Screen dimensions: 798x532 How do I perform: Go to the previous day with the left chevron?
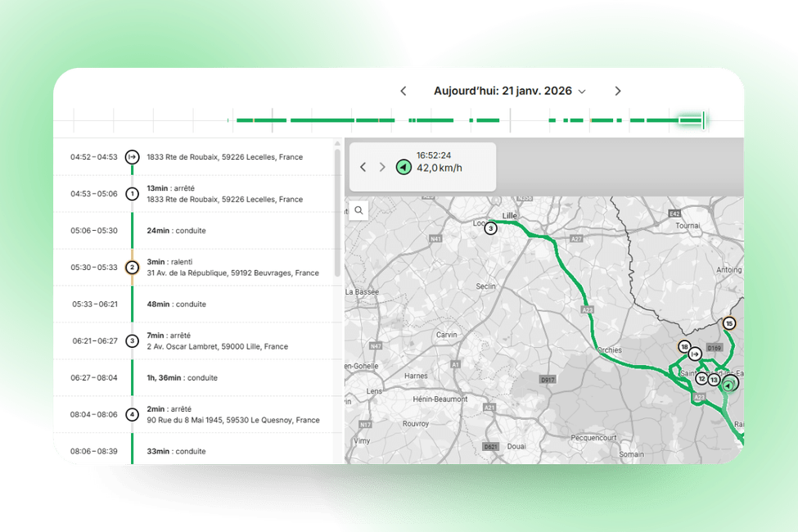403,91
